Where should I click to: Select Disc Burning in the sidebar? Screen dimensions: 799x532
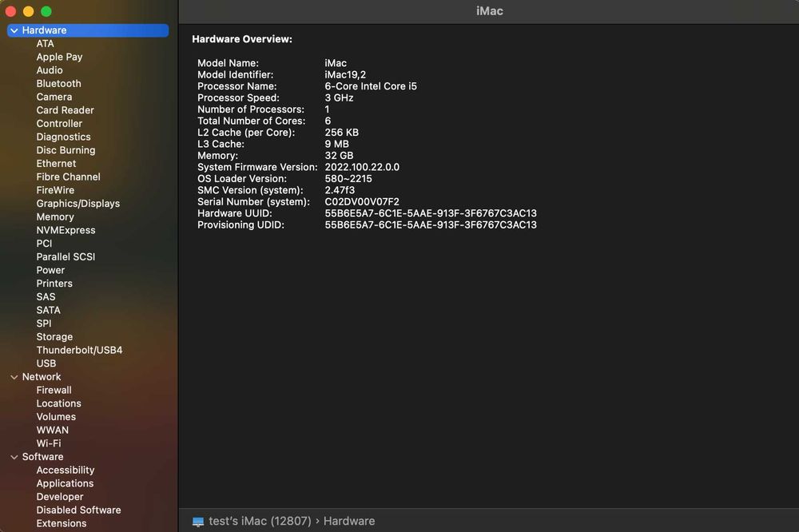click(66, 150)
